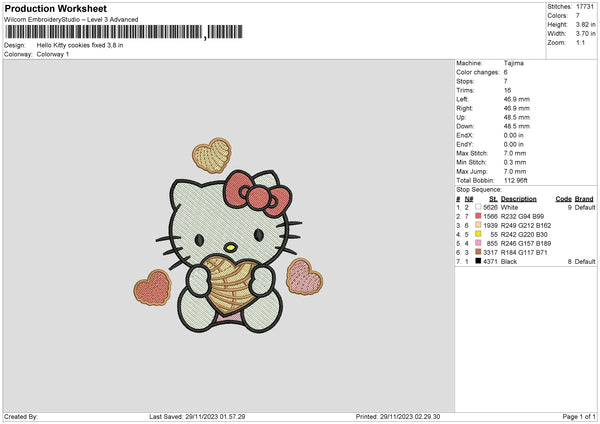Click the Max Stitch value 7.0 mm
600x424 pixels.
click(515, 153)
